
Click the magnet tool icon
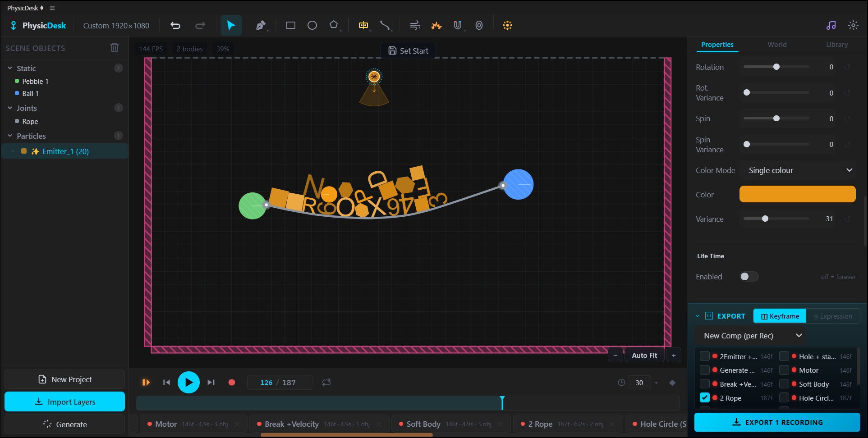458,25
